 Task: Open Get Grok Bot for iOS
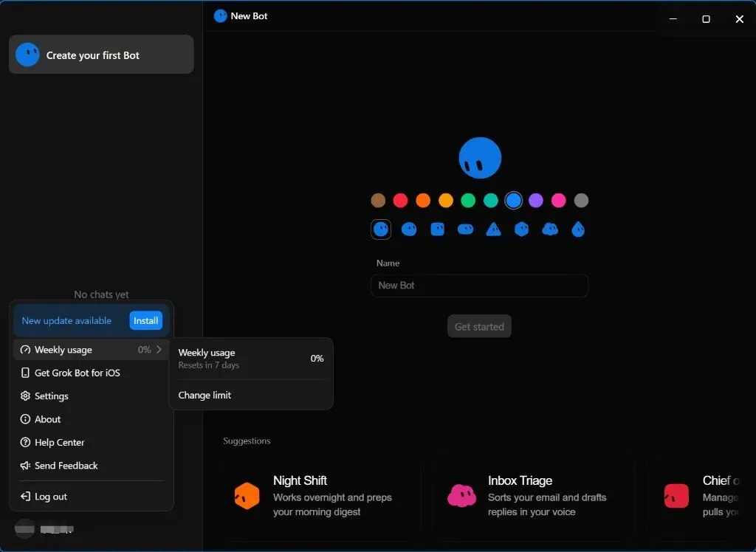point(91,373)
